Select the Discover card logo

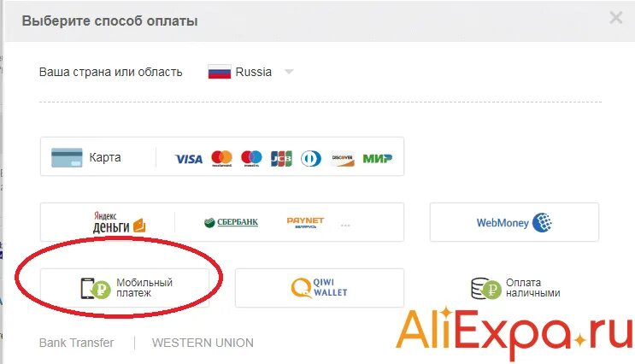click(342, 158)
